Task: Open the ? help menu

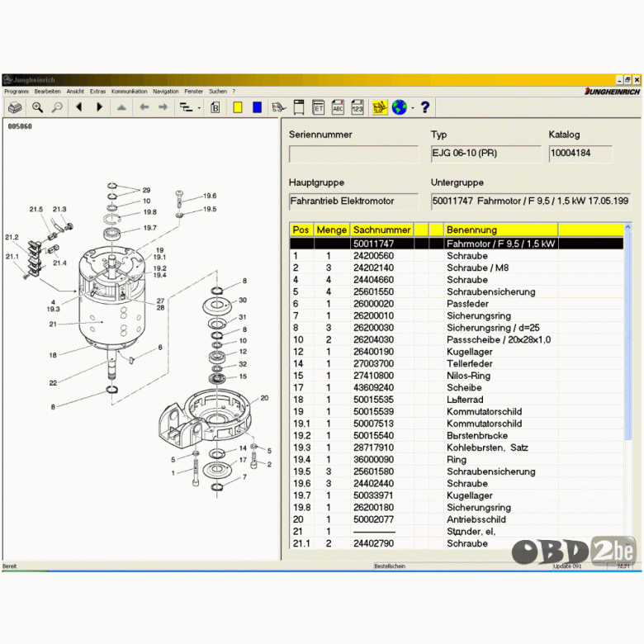Action: coord(234,92)
